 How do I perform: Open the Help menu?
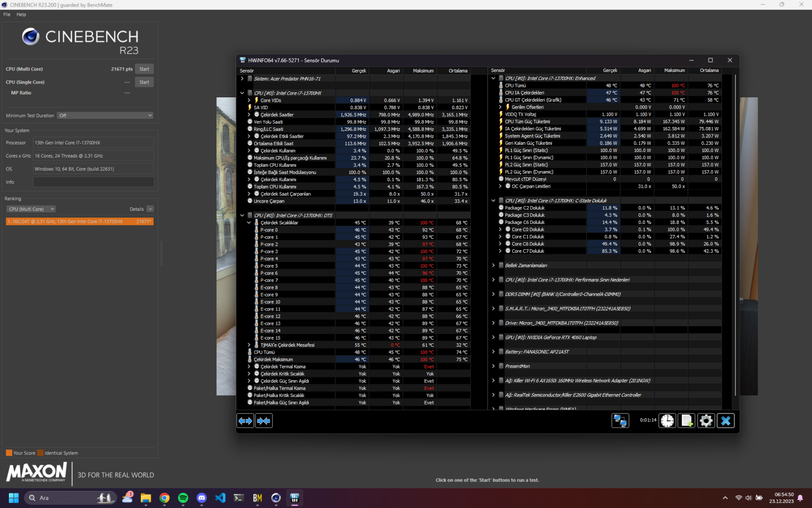[21, 15]
